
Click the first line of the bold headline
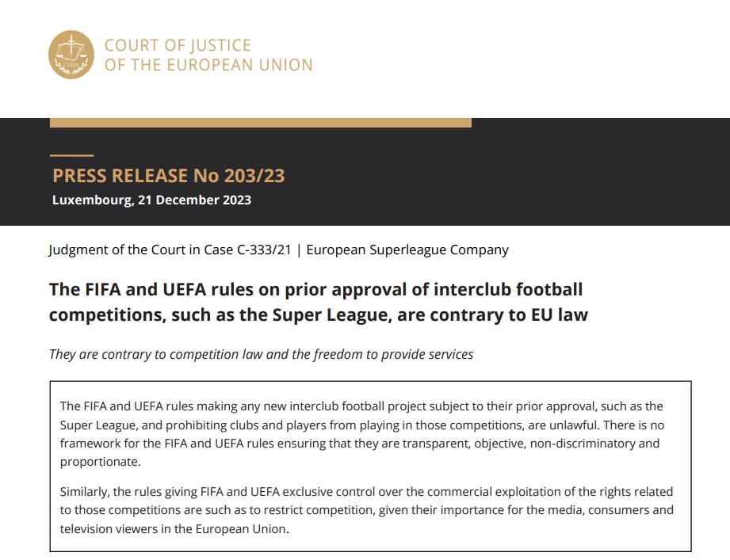315,289
